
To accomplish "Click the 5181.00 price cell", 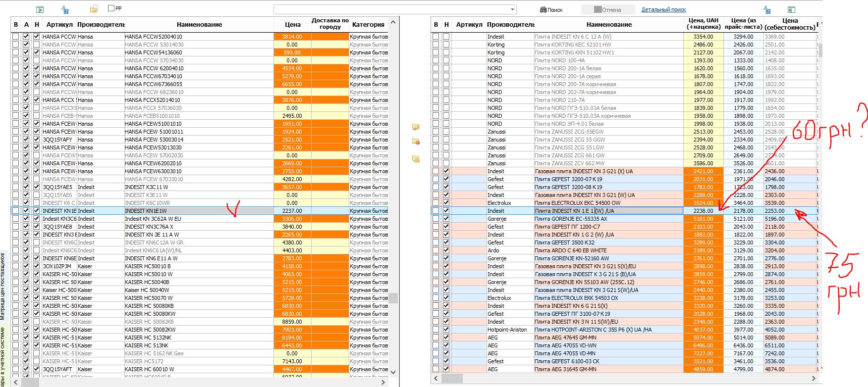I will (704, 219).
